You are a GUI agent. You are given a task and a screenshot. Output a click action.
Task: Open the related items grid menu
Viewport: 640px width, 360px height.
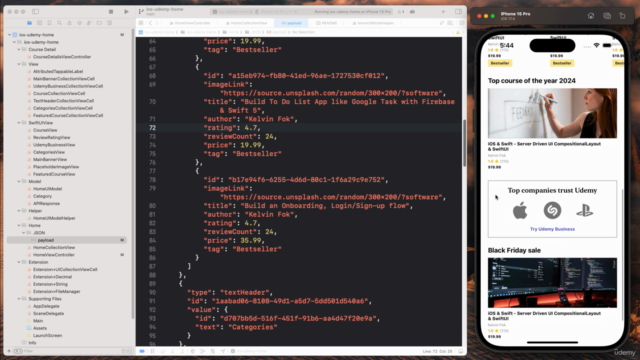[x=141, y=23]
